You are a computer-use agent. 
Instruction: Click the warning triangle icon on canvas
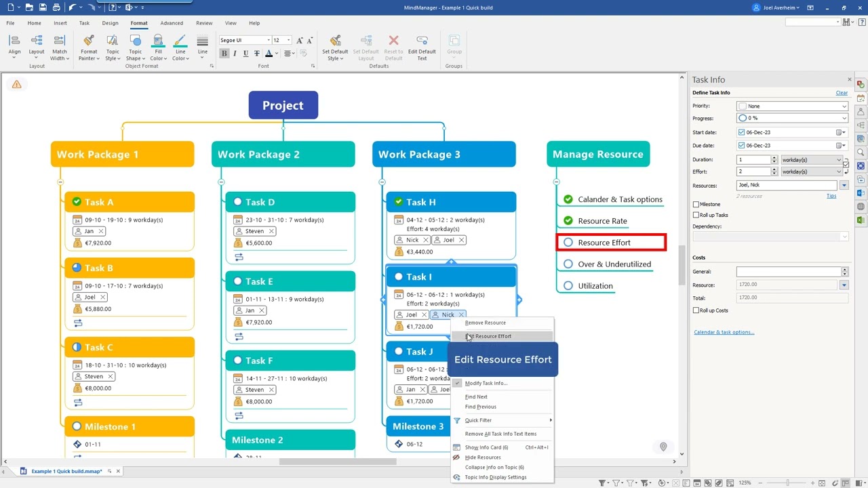(17, 84)
